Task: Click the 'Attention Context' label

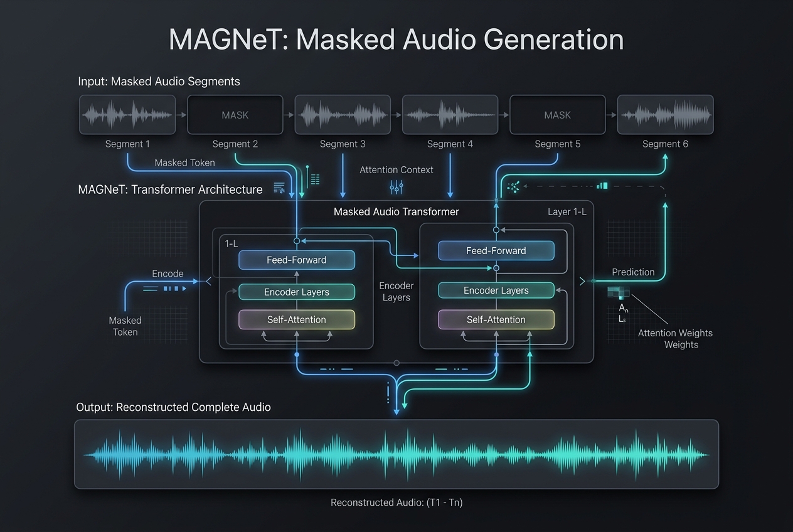Action: pos(396,169)
